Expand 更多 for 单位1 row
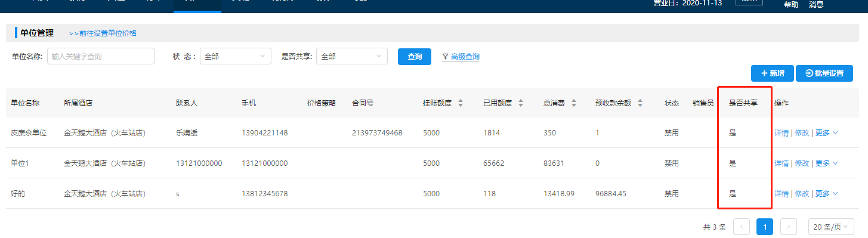This screenshot has height=238, width=868. (826, 163)
